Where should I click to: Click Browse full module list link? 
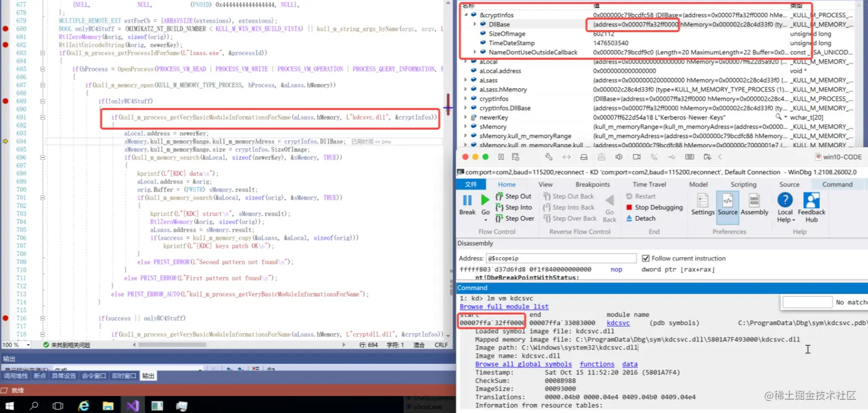point(504,307)
